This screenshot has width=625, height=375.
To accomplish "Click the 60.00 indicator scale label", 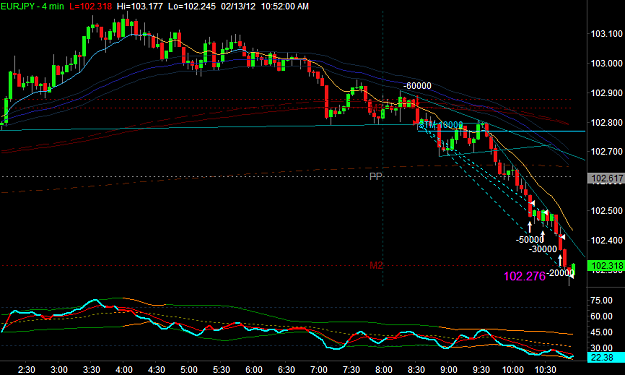I will click(601, 316).
